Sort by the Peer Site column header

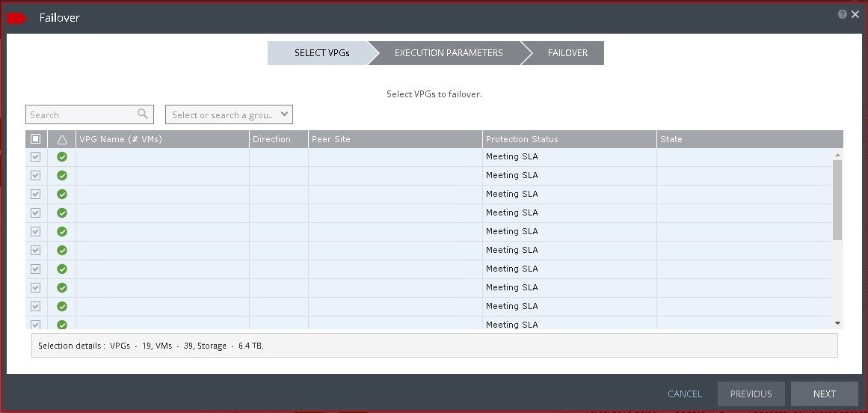click(x=395, y=139)
